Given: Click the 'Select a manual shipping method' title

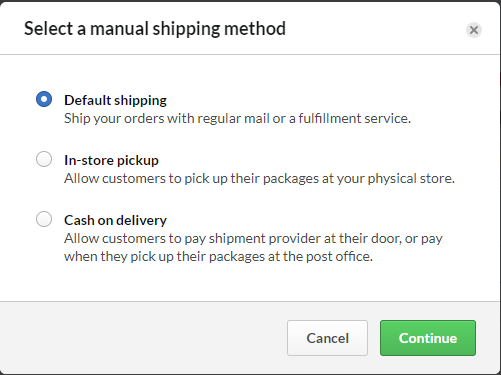Looking at the screenshot, I should [x=155, y=29].
